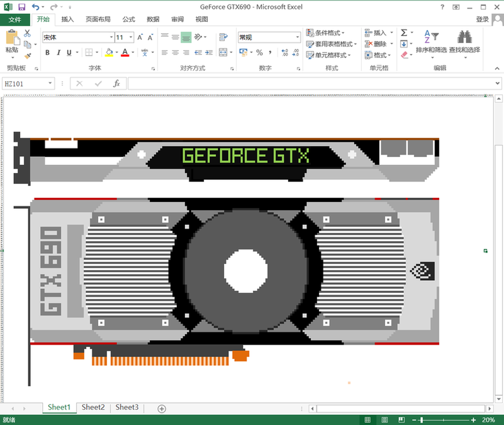Click the Save icon in quick access toolbar

(x=22, y=7)
